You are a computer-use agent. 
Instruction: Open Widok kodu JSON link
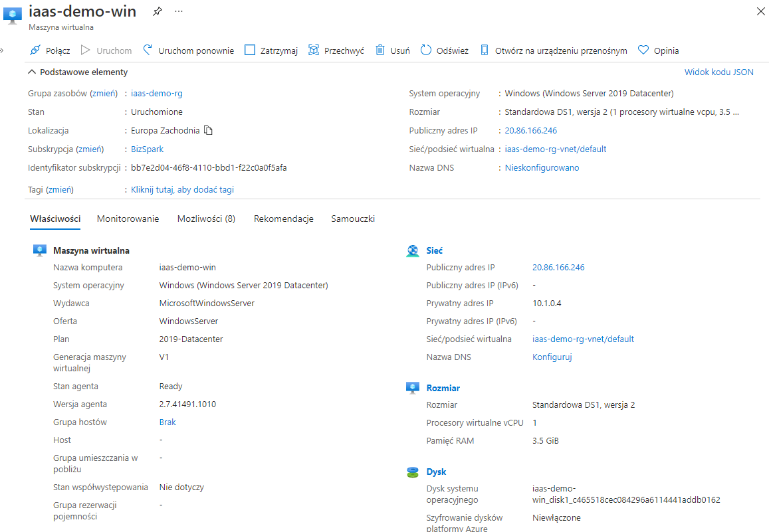click(718, 72)
